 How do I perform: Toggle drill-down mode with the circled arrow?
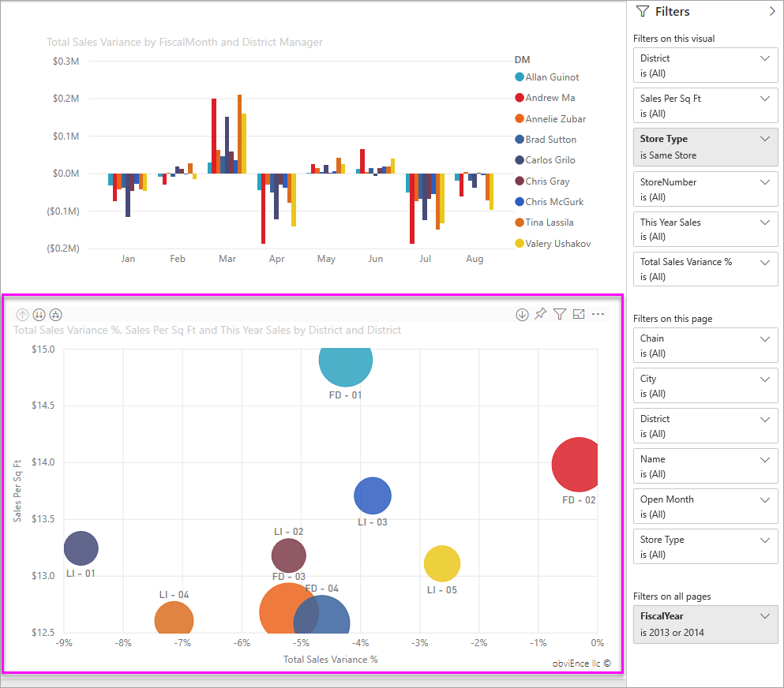click(522, 314)
